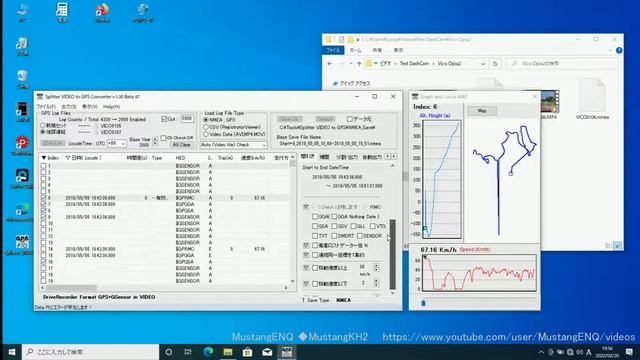
Task: Open Cortana circle on taskbar
Action: tap(169, 352)
